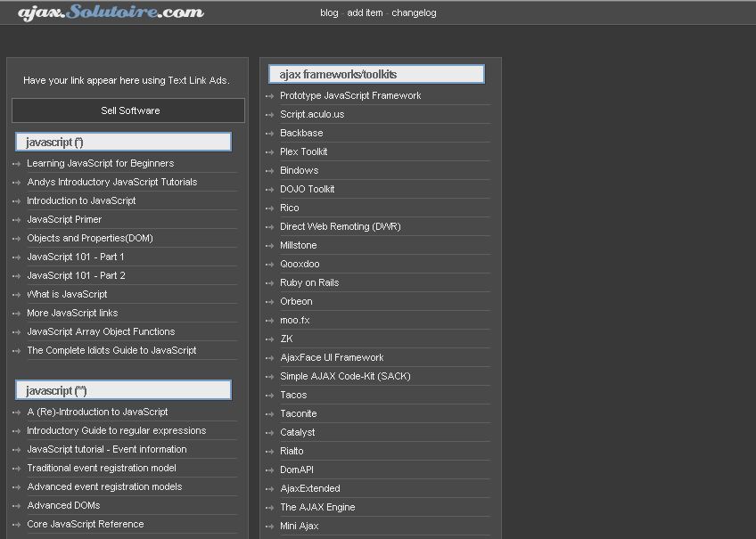The image size is (756, 539).
Task: Open Advanced DOMs link
Action: pos(63,505)
